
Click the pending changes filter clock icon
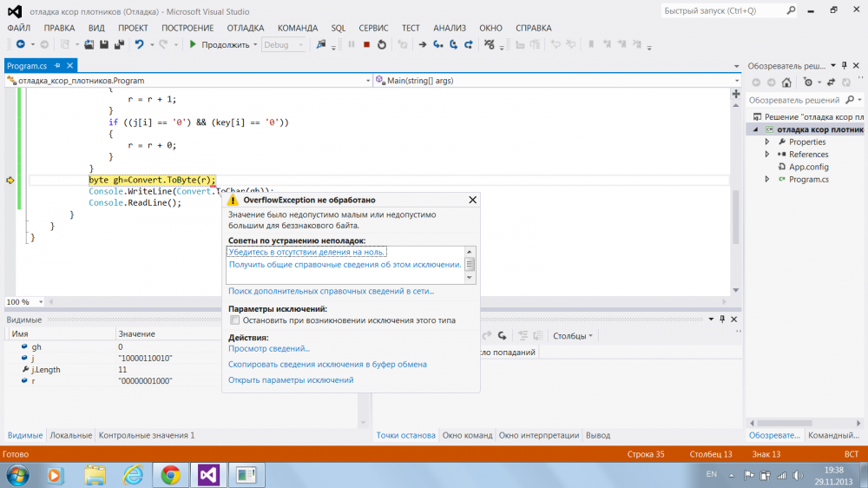(808, 82)
